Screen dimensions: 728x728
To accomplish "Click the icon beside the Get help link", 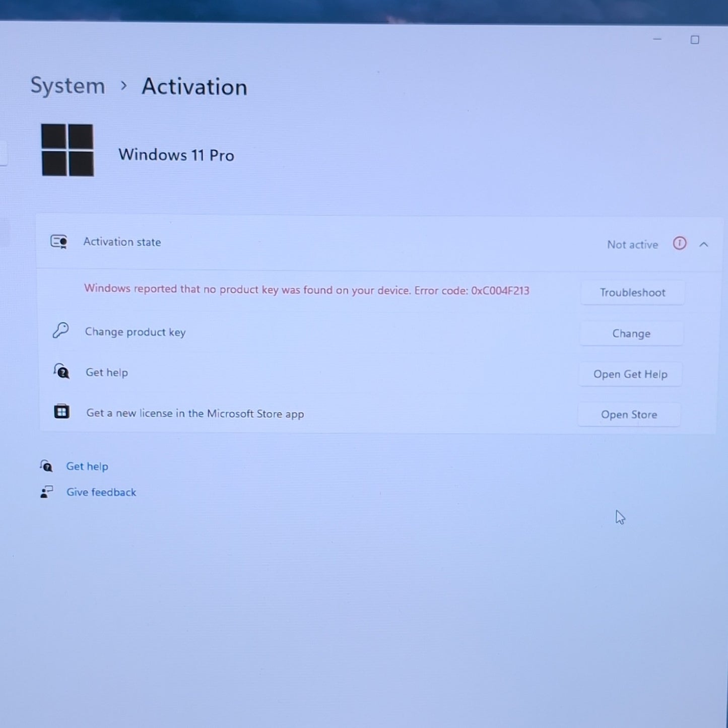I will click(x=46, y=466).
